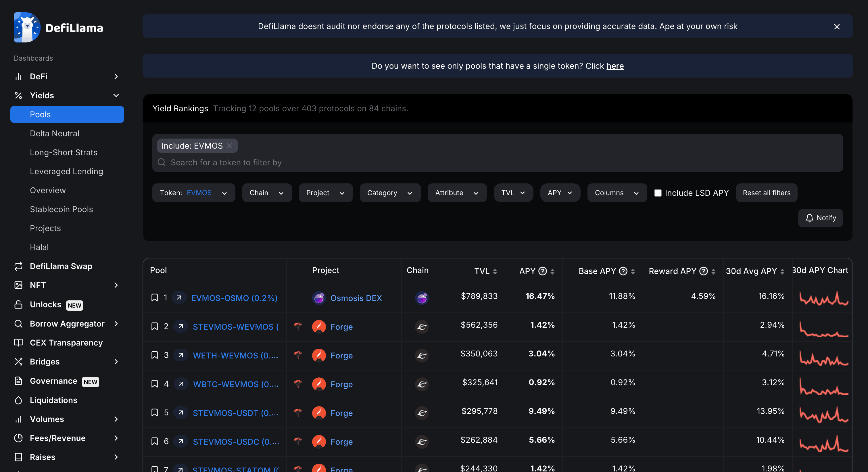Open the Project filter dropdown

tap(325, 193)
